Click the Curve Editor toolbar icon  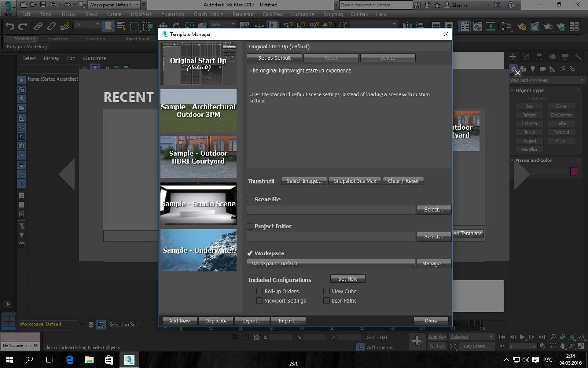477,26
